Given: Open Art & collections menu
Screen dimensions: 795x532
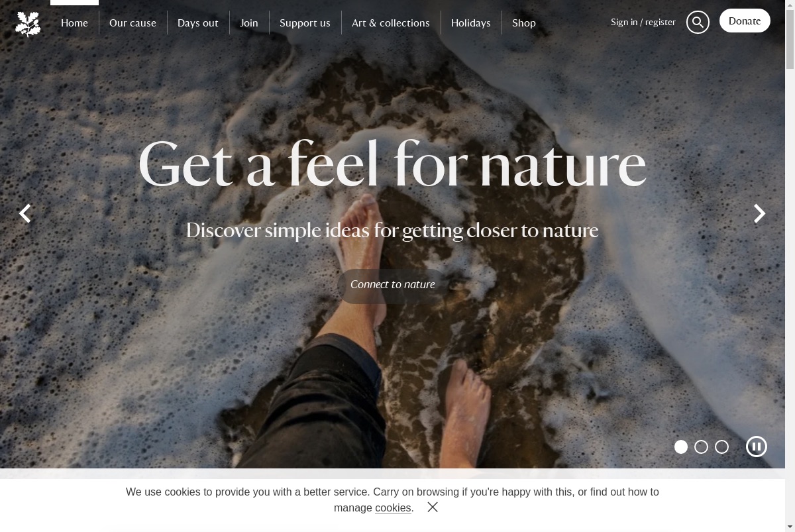Looking at the screenshot, I should point(391,23).
